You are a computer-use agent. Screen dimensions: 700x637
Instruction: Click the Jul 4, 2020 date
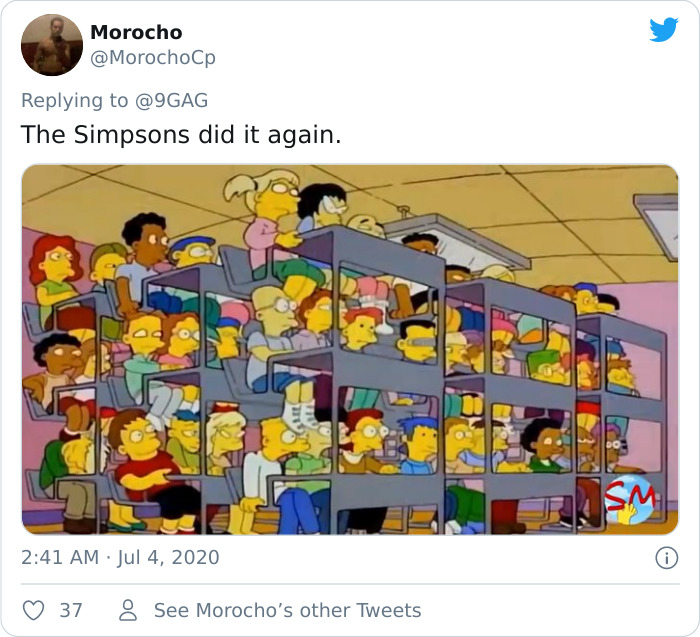coord(168,558)
